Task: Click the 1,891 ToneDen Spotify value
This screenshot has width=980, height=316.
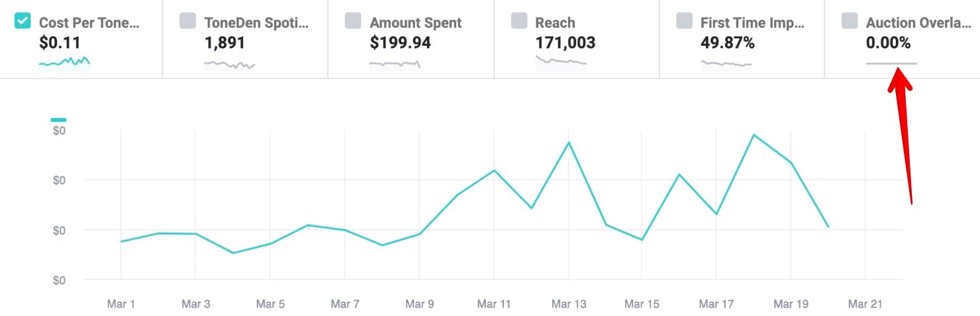Action: point(224,43)
